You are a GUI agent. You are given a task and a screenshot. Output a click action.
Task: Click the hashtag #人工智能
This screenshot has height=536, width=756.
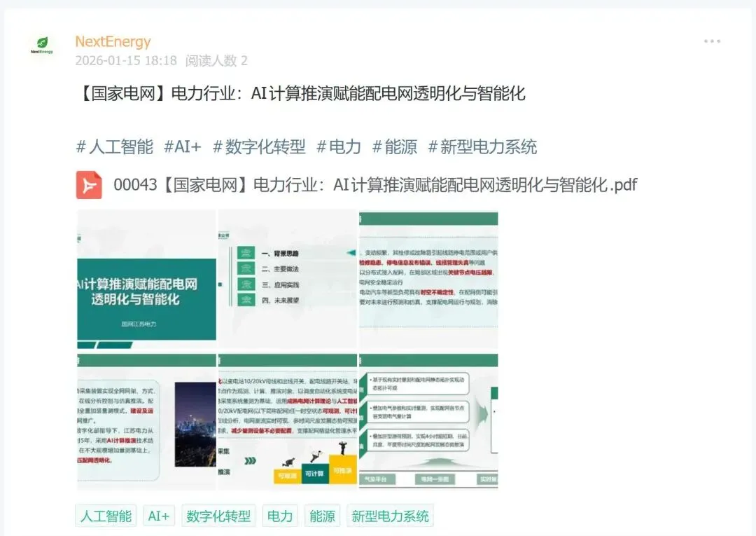tap(115, 146)
